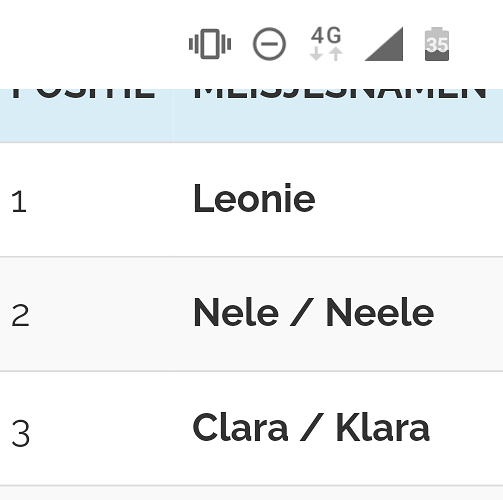Tap the cellular signal strength icon
The width and height of the screenshot is (503, 500).
click(384, 44)
